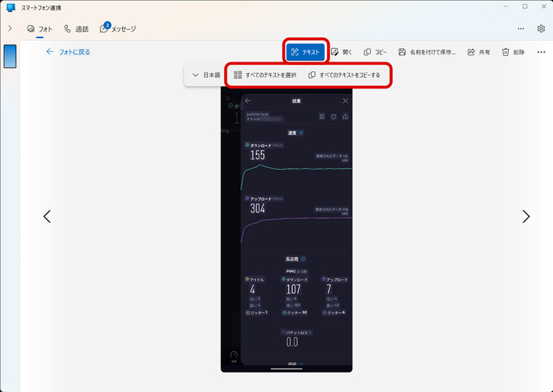This screenshot has height=392, width=553.
Task: Click the unread messages badge icon
Action: pyautogui.click(x=107, y=26)
